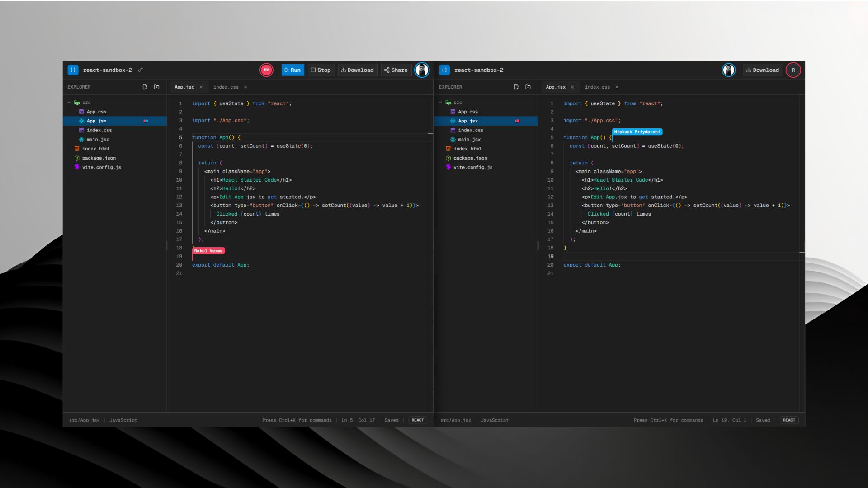This screenshot has width=868, height=488.
Task: Click the Rahul Verma cursor label
Action: [x=208, y=251]
